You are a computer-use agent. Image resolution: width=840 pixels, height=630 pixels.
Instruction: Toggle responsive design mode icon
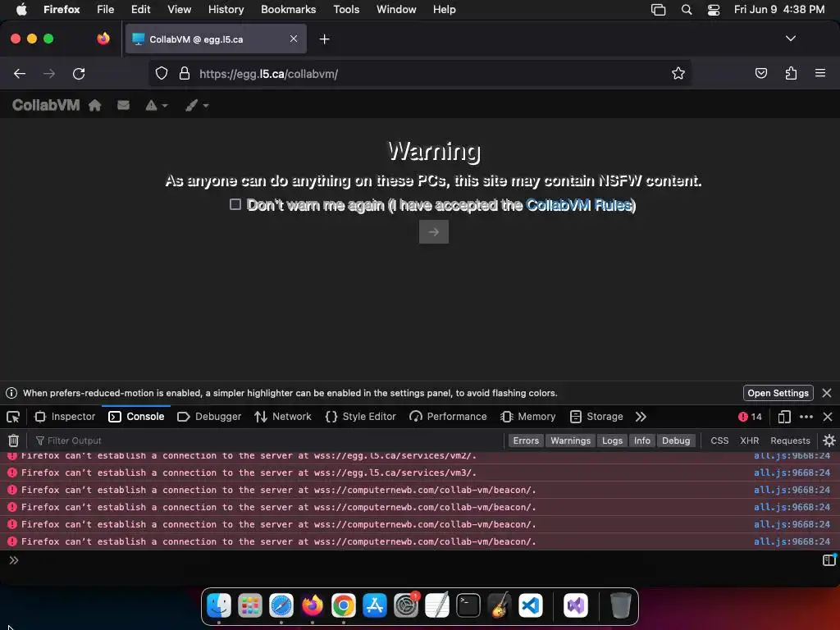point(783,417)
